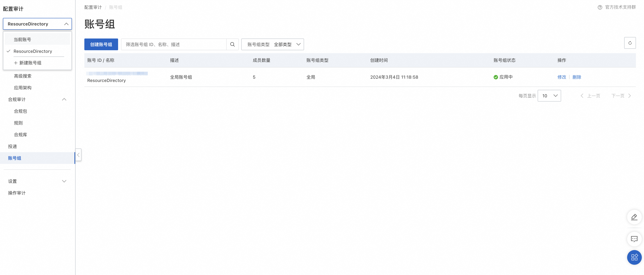Collapse the 合规审计 menu section
Screen dimensions: 644x275
(x=64, y=100)
